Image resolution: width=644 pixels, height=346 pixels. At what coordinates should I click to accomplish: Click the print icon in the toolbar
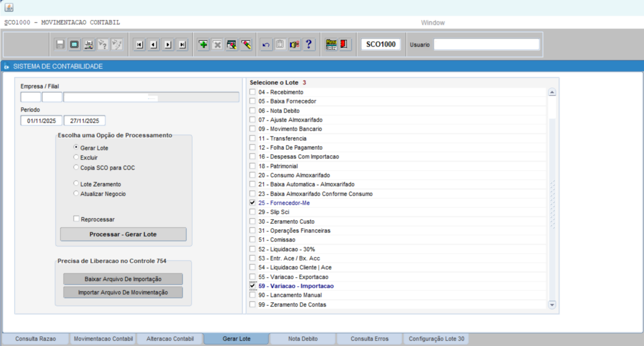(x=89, y=44)
